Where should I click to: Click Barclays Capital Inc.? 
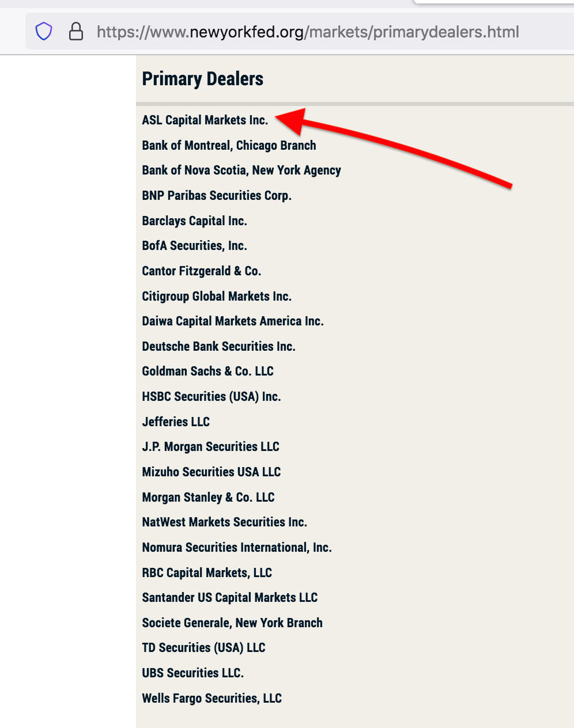tap(194, 221)
